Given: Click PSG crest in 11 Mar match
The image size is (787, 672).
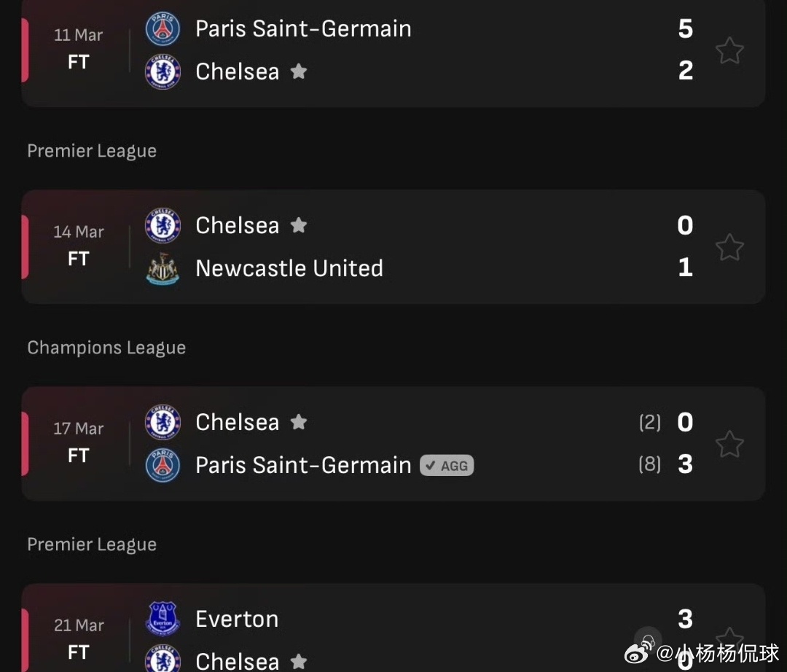Looking at the screenshot, I should click(163, 29).
